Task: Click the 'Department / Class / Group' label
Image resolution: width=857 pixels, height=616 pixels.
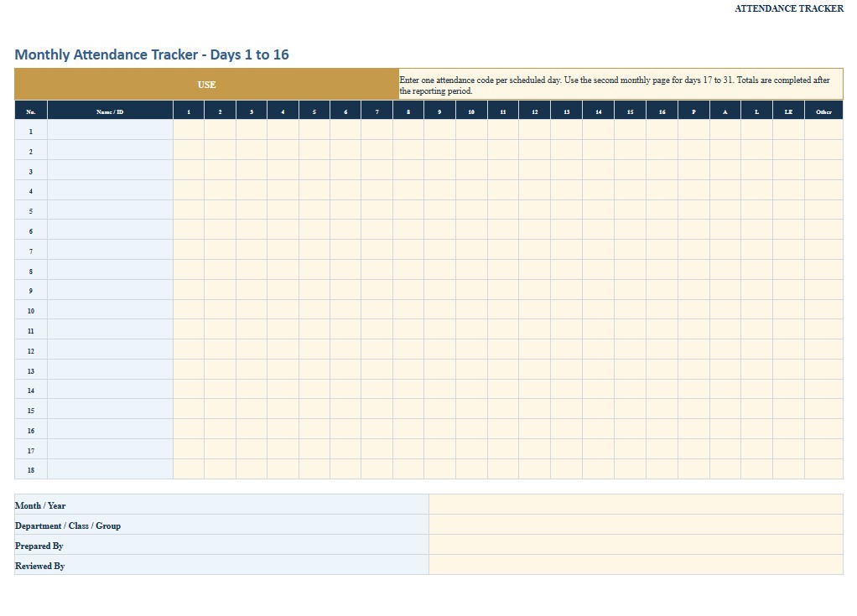Action: (x=68, y=525)
